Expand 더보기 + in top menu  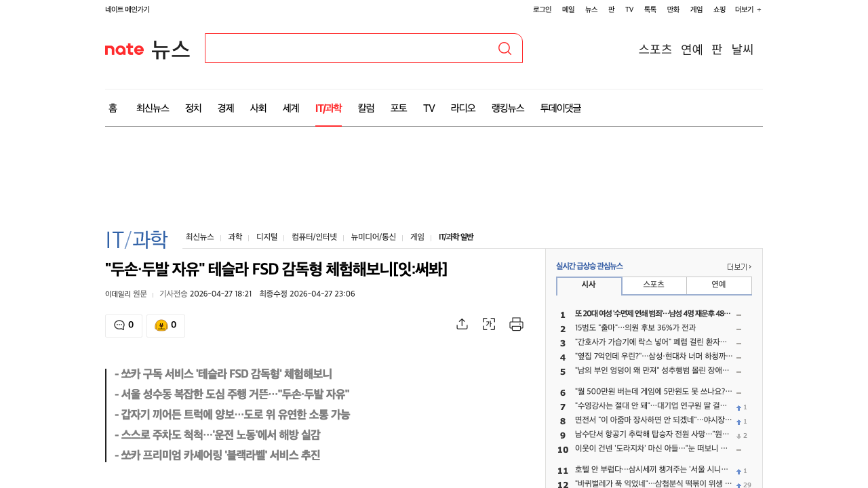tap(748, 9)
